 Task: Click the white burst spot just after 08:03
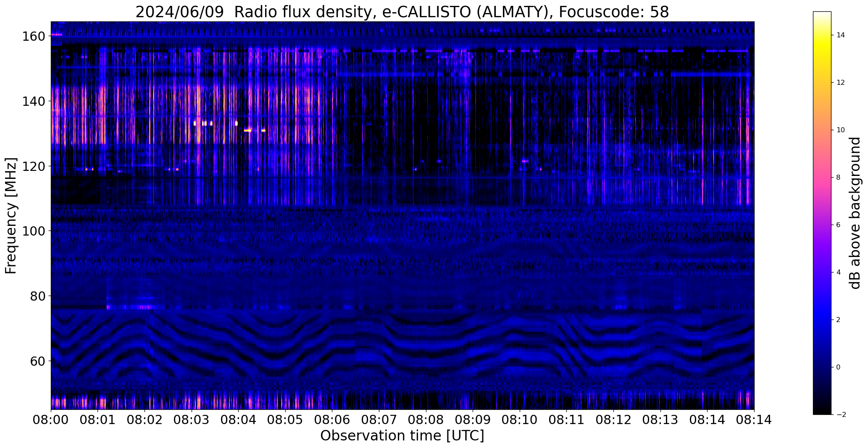195,123
